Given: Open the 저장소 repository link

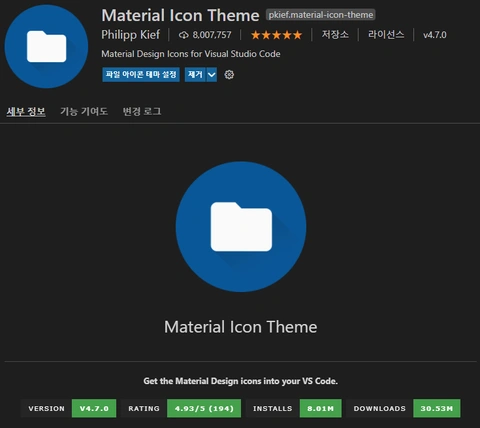Looking at the screenshot, I should pyautogui.click(x=335, y=35).
